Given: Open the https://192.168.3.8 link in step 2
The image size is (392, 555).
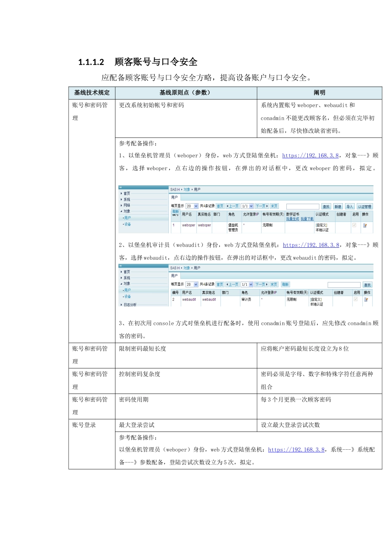Looking at the screenshot, I should tap(311, 245).
